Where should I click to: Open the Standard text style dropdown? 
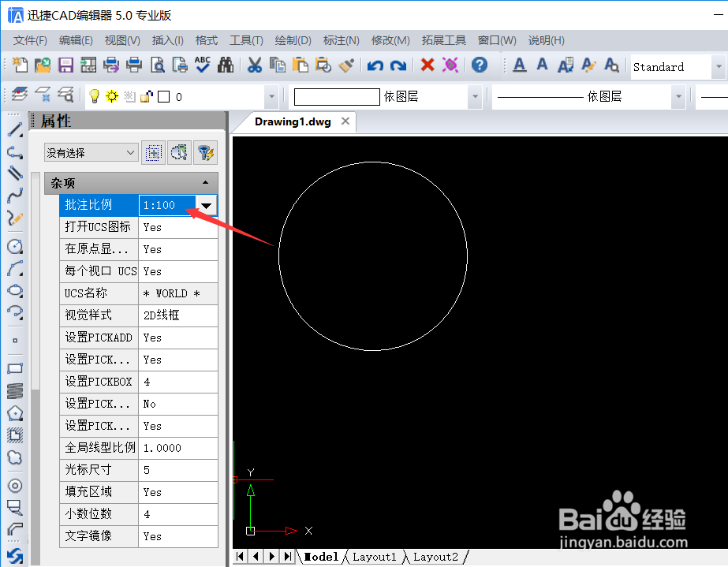tap(719, 67)
